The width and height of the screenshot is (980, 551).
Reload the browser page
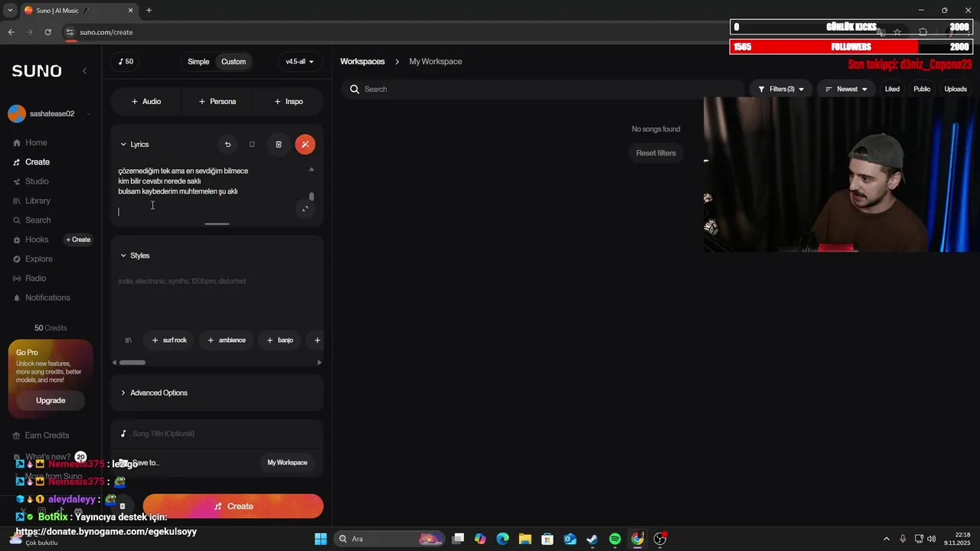[47, 32]
